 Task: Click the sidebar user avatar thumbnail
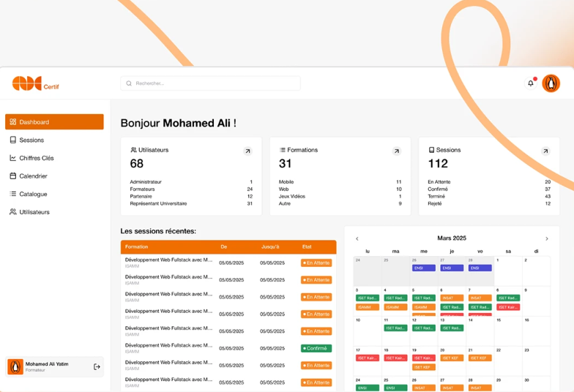pos(15,367)
